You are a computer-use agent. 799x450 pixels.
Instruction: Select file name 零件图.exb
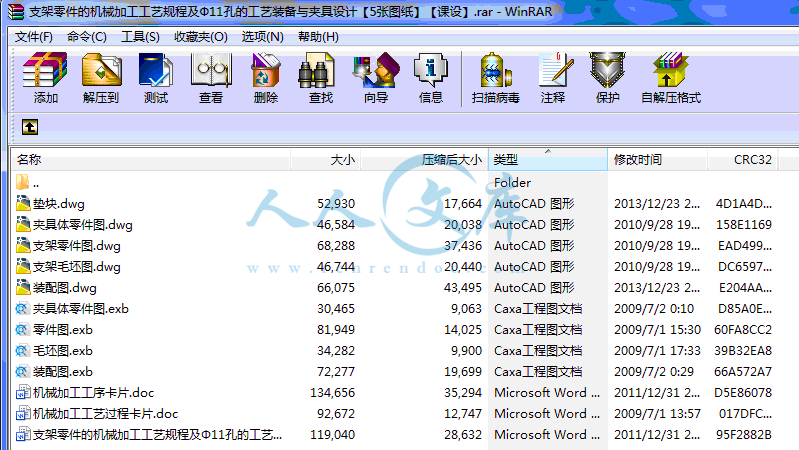pyautogui.click(x=63, y=329)
